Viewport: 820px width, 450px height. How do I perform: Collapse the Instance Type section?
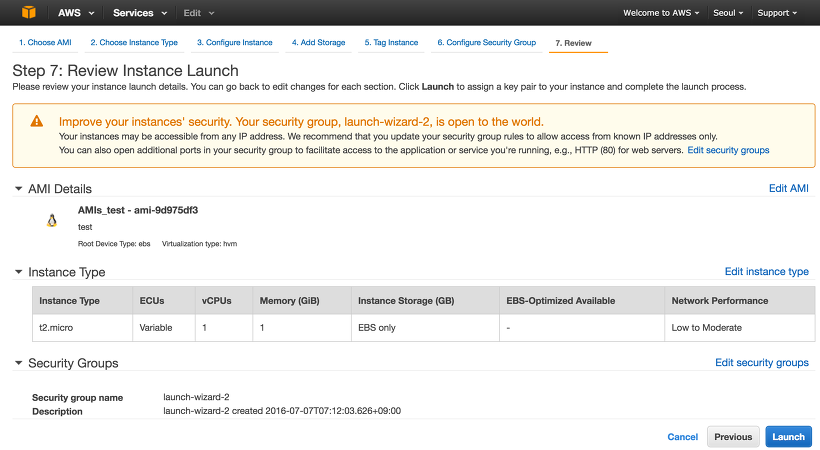click(x=19, y=272)
